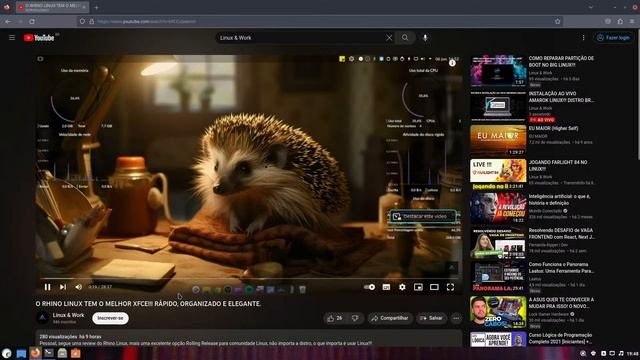
Task: Click the taskbar clock
Action: click(632, 353)
